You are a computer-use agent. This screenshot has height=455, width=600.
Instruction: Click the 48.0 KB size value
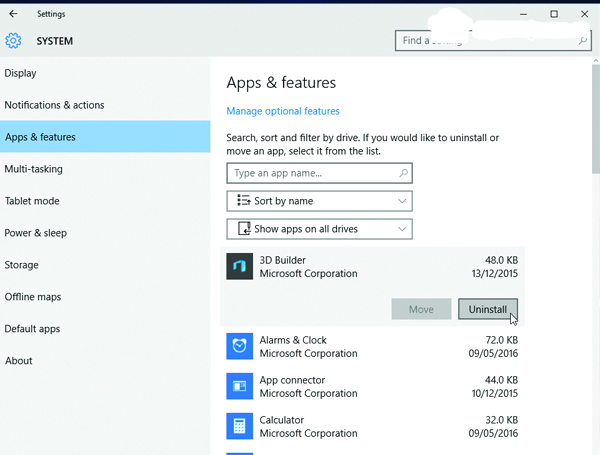tap(501, 260)
